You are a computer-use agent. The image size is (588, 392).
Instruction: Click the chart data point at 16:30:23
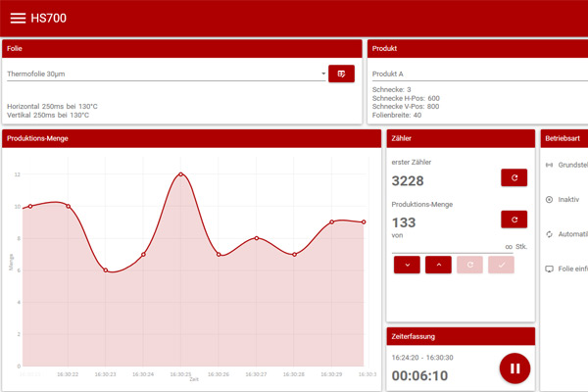pos(106,270)
